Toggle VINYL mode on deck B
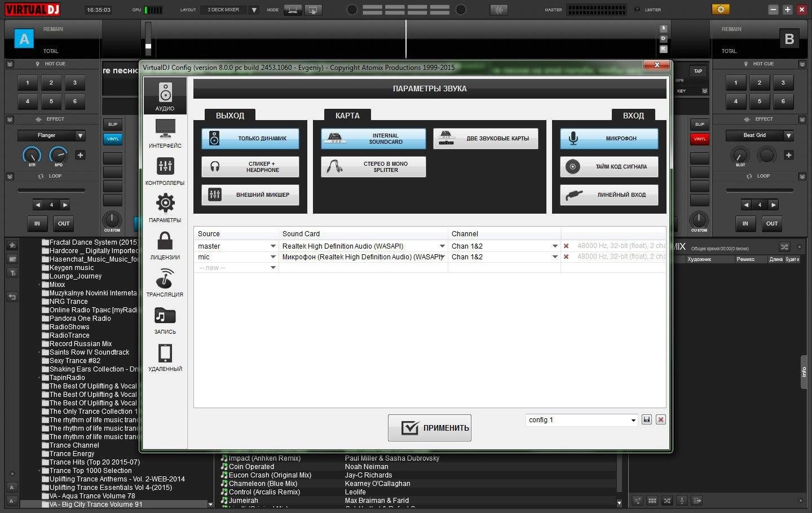812x513 pixels. click(x=700, y=139)
